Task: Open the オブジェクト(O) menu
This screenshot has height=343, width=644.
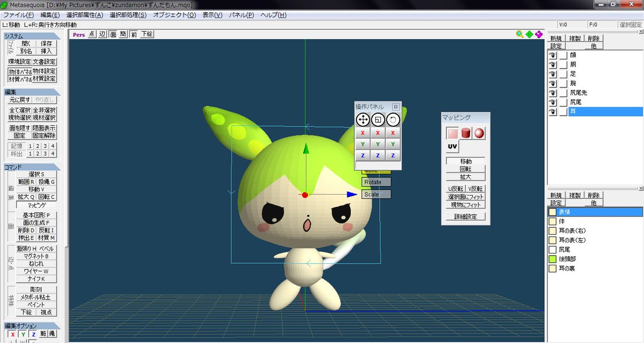Action: [x=174, y=14]
